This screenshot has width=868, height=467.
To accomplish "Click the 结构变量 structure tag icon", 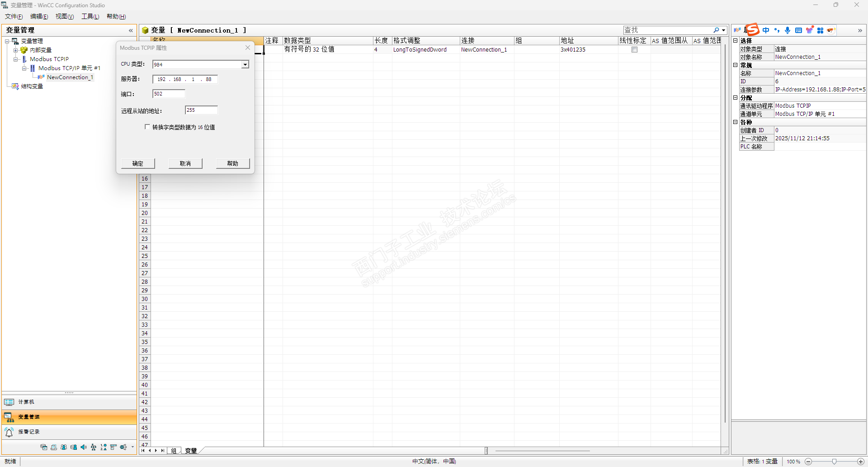I will click(x=15, y=86).
